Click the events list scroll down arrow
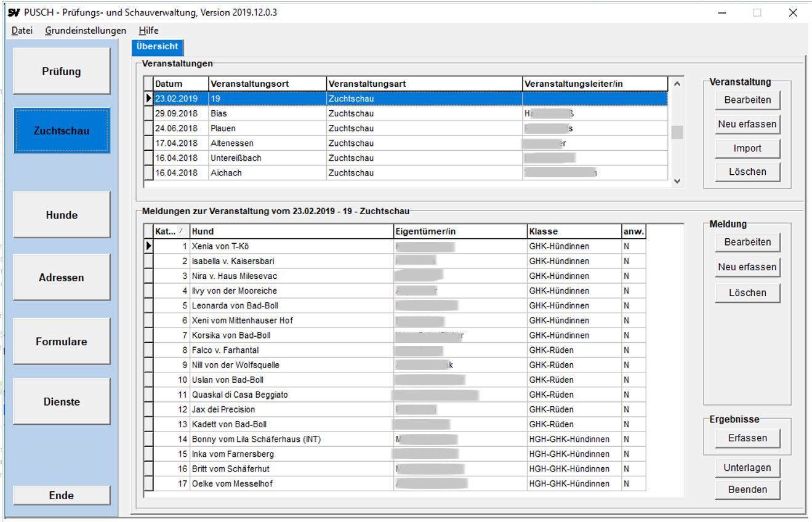812x522 pixels. [677, 181]
